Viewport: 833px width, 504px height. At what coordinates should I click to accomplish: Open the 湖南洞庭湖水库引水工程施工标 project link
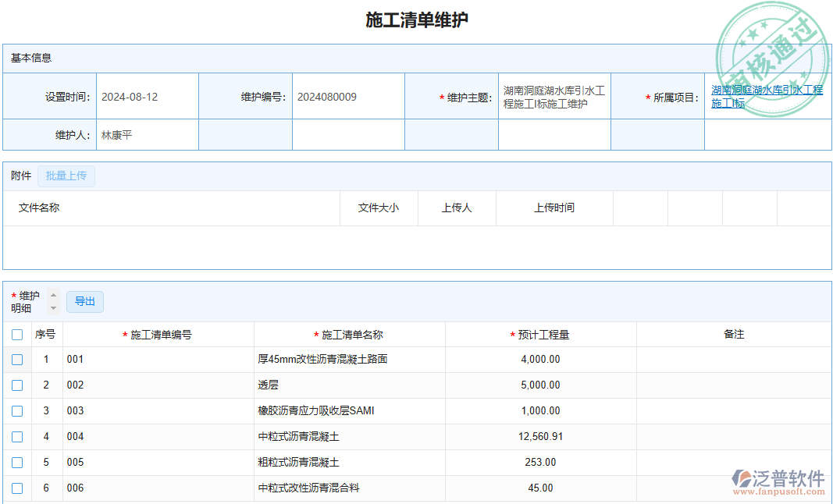click(765, 96)
